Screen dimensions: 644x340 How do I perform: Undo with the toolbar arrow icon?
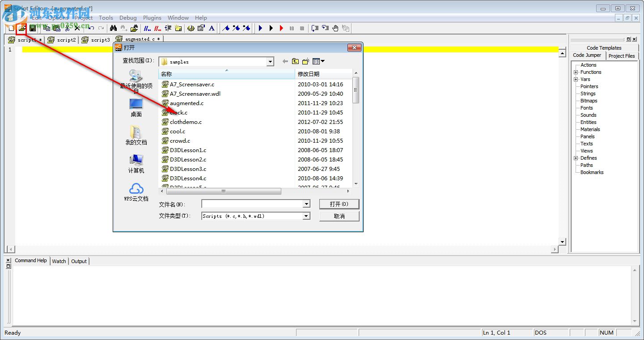click(91, 28)
